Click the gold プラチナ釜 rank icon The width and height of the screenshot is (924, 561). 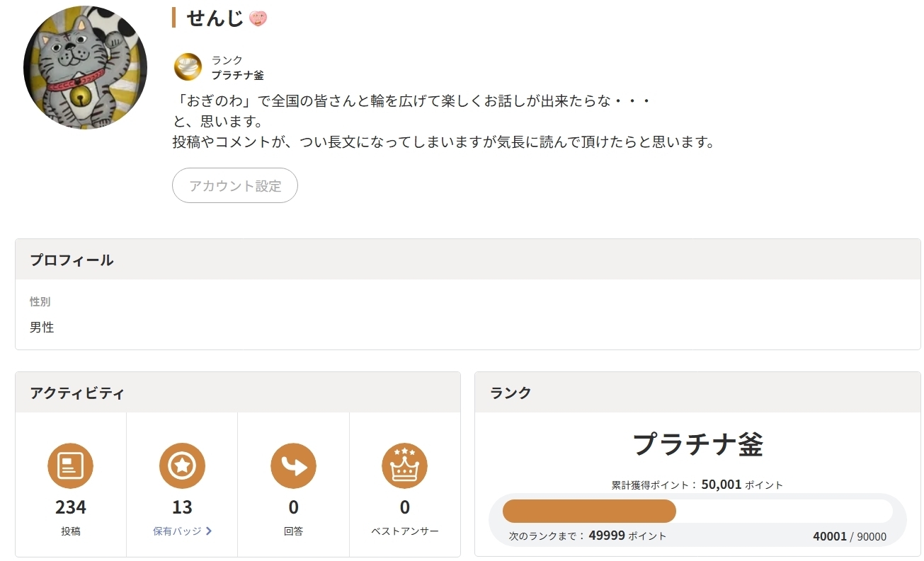tap(188, 67)
